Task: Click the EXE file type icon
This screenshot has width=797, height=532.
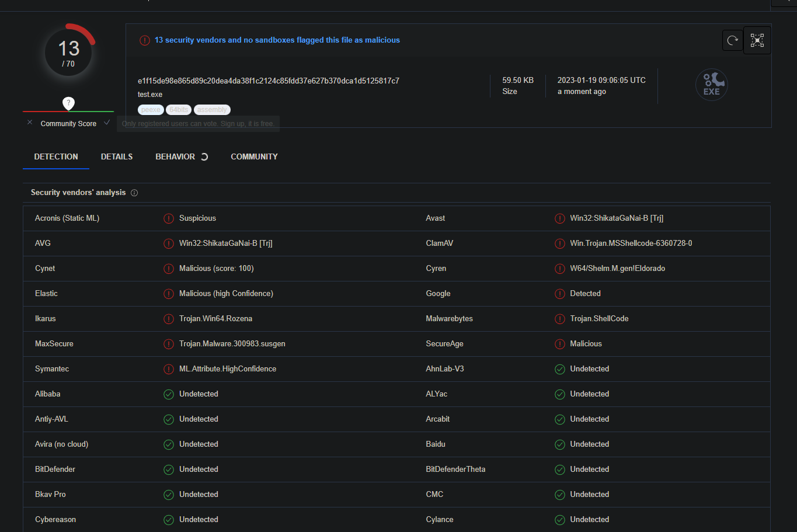Action: click(711, 85)
